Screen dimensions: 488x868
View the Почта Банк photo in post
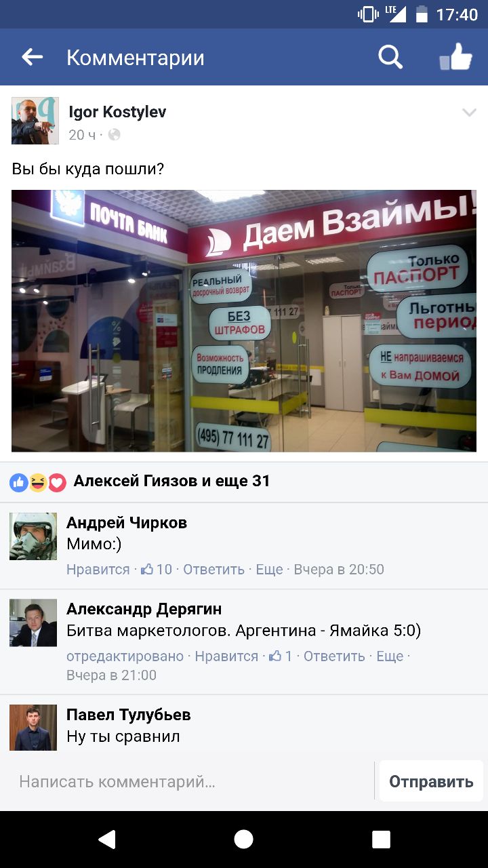[x=244, y=321]
